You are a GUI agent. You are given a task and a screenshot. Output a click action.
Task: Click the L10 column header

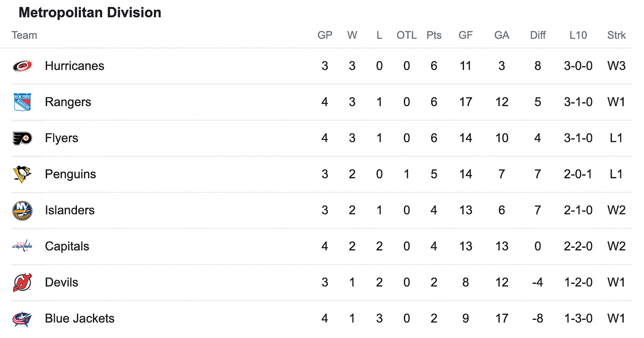(578, 35)
